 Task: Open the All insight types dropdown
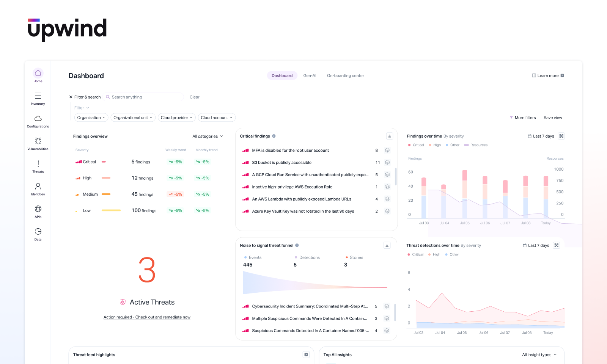point(539,355)
